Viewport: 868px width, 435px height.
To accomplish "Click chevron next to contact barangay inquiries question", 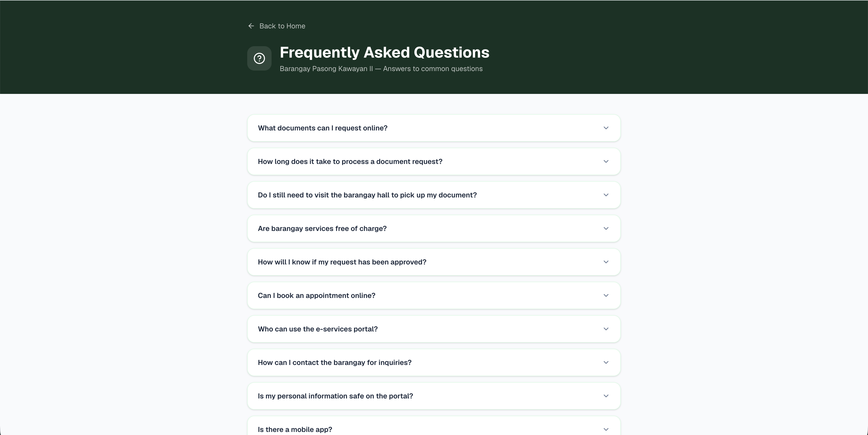I will 606,363.
